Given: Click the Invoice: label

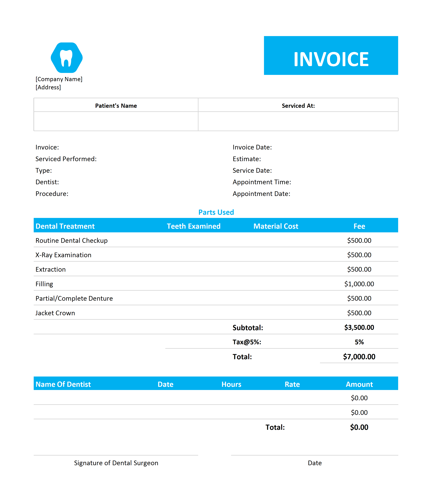Looking at the screenshot, I should [x=47, y=147].
